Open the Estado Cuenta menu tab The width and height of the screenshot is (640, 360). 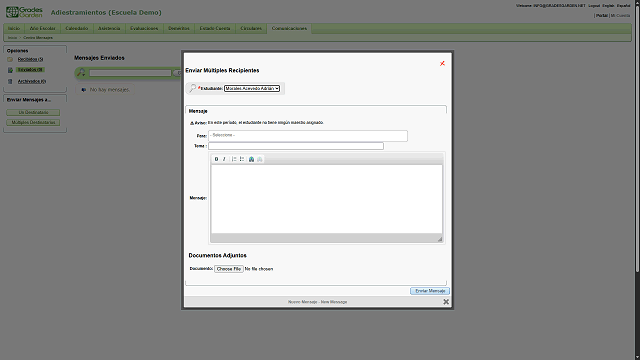coord(215,29)
